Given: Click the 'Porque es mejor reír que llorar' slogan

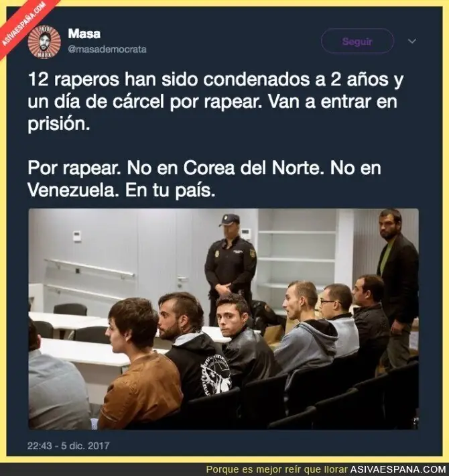Looking at the screenshot, I should (x=277, y=469).
